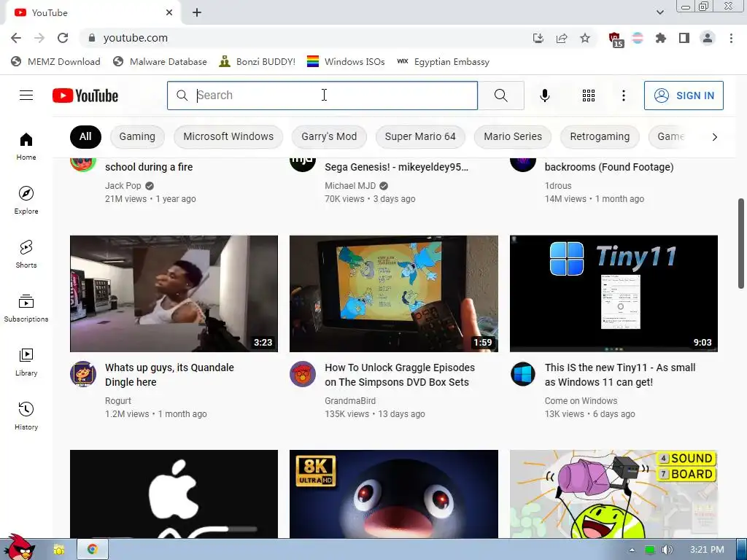Viewport: 747px width, 560px height.
Task: Click the Tiny11 video thumbnail
Action: click(614, 293)
